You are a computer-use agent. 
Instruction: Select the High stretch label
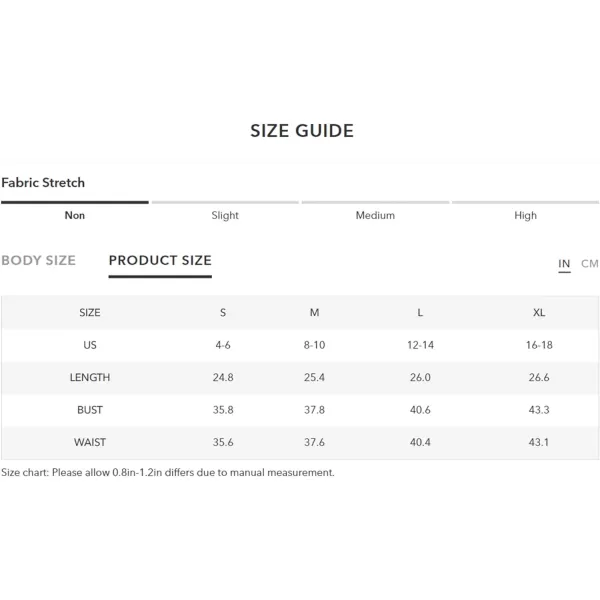click(525, 215)
